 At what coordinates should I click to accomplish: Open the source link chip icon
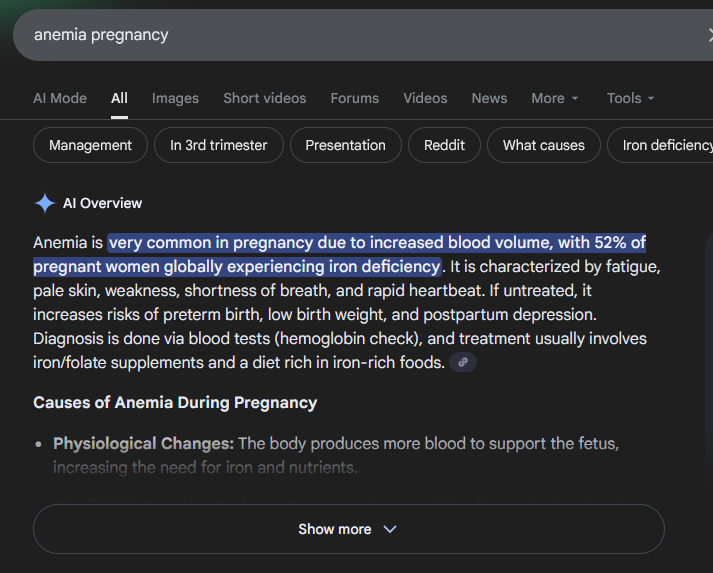click(463, 362)
